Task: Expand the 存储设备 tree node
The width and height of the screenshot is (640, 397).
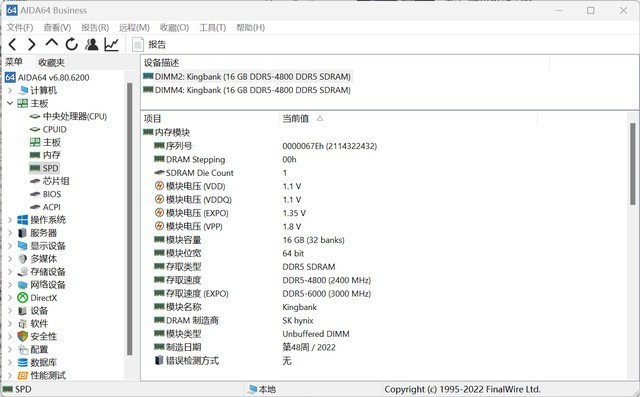Action: pos(10,272)
